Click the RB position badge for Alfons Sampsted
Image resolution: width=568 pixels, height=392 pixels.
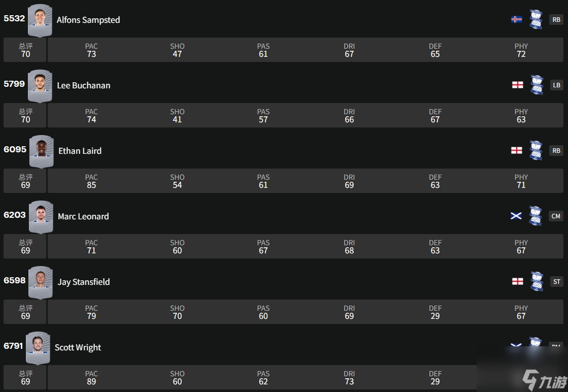(x=556, y=20)
